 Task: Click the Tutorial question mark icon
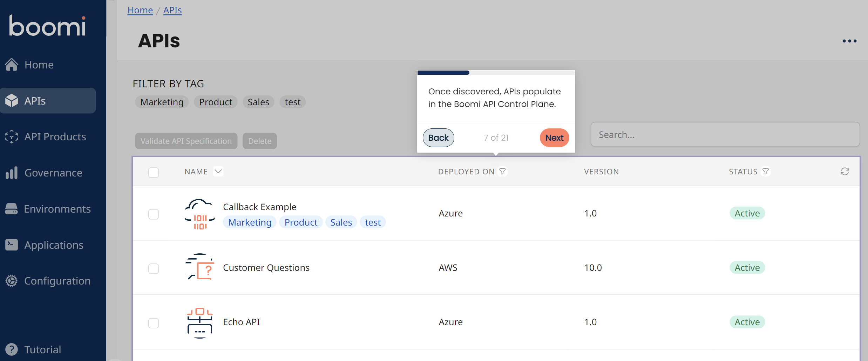[12, 349]
